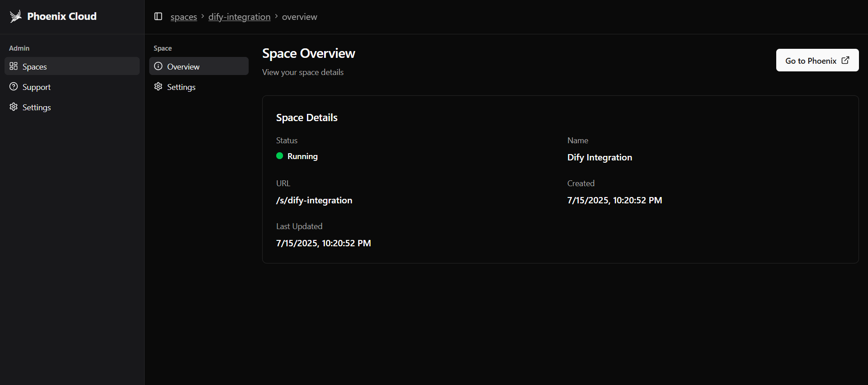Click the breadcrumb chevron before overview

pyautogui.click(x=276, y=16)
